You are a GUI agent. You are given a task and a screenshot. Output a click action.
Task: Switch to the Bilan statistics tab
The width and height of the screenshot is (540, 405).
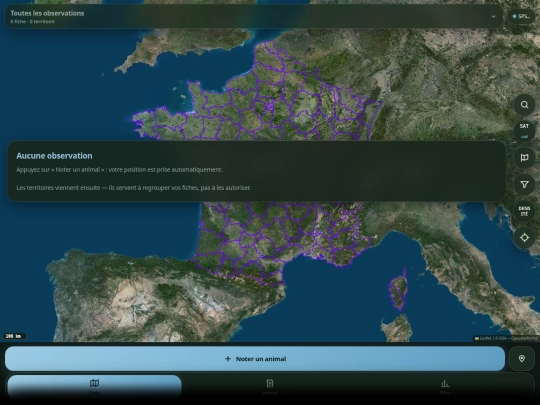tap(445, 386)
